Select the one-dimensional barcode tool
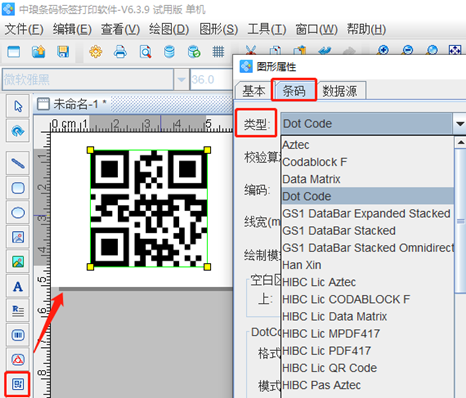 coord(18,335)
